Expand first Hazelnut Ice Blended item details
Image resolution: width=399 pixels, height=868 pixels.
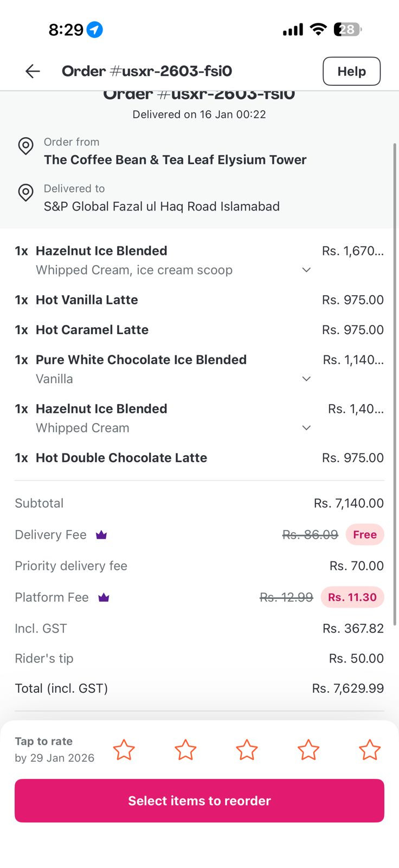306,270
